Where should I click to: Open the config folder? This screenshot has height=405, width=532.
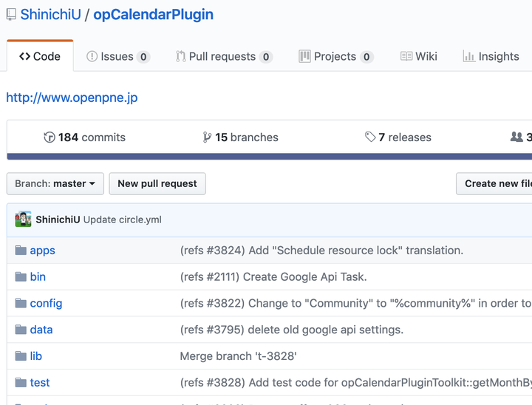point(46,304)
